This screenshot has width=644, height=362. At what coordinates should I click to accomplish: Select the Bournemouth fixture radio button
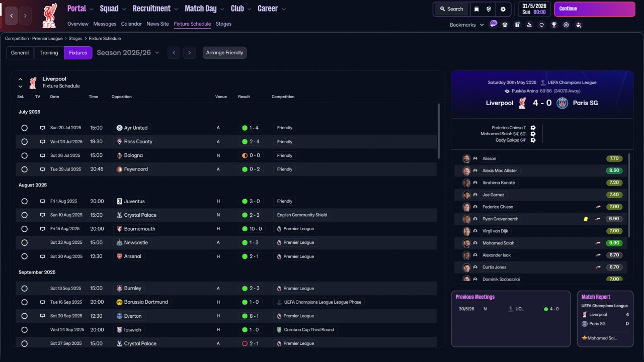(x=24, y=229)
